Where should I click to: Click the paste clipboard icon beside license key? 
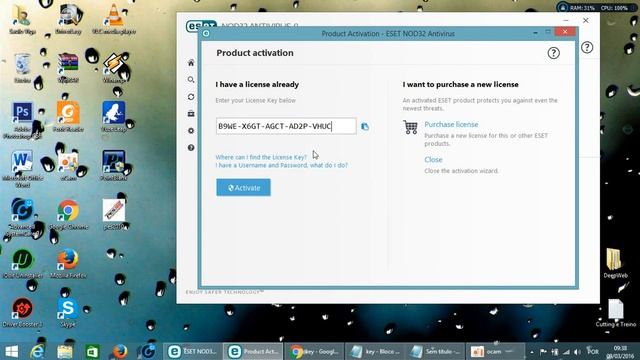click(x=365, y=127)
